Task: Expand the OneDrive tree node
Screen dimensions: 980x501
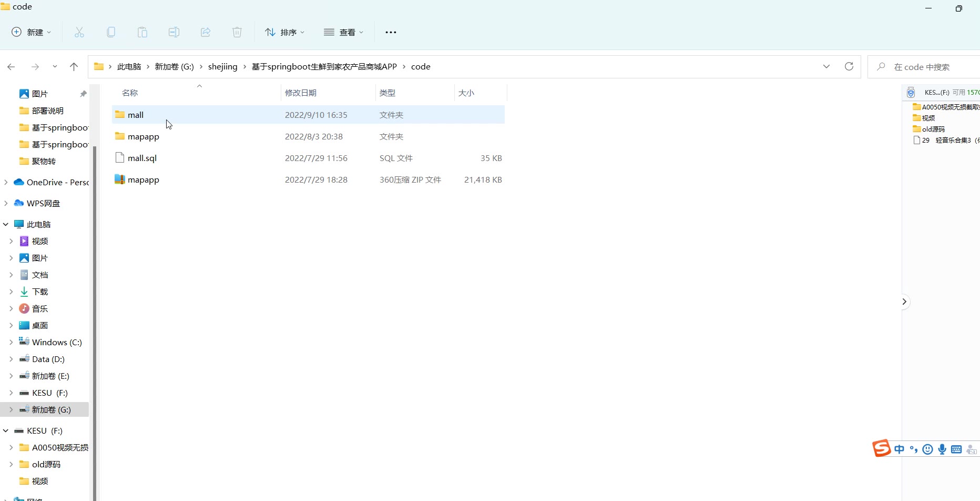Action: [6, 182]
